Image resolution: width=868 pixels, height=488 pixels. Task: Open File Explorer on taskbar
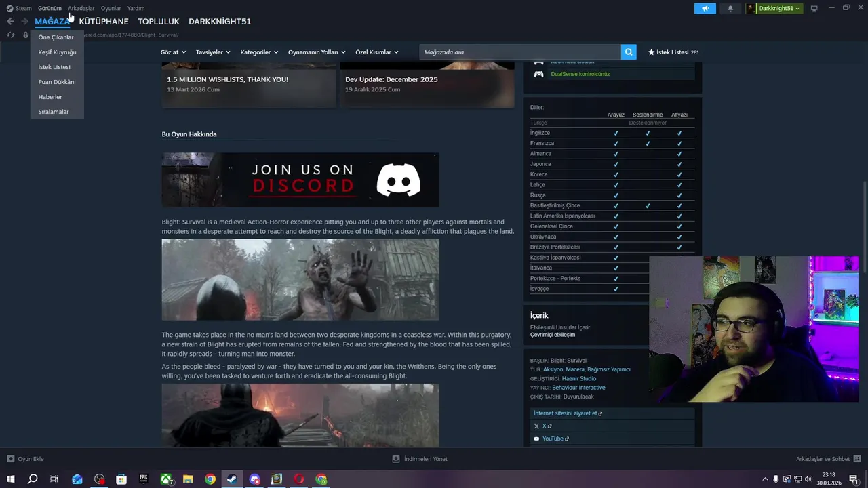point(188,479)
